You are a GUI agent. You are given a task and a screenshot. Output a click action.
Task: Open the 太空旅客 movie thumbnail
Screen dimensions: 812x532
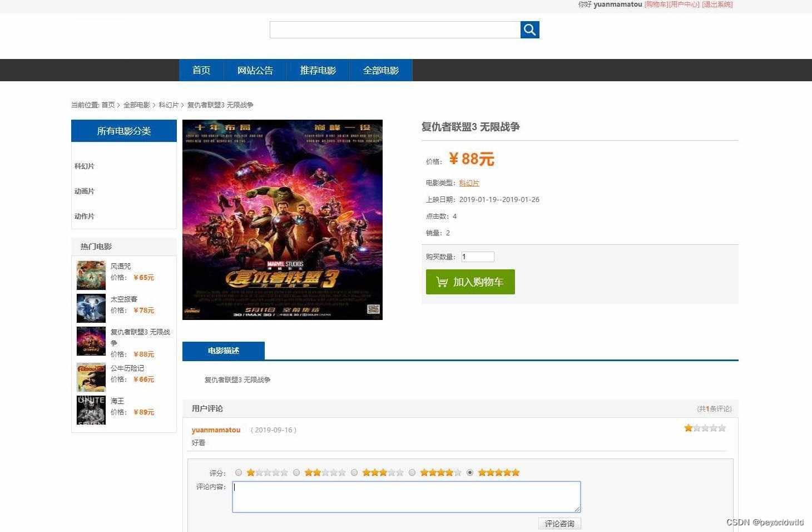point(91,308)
